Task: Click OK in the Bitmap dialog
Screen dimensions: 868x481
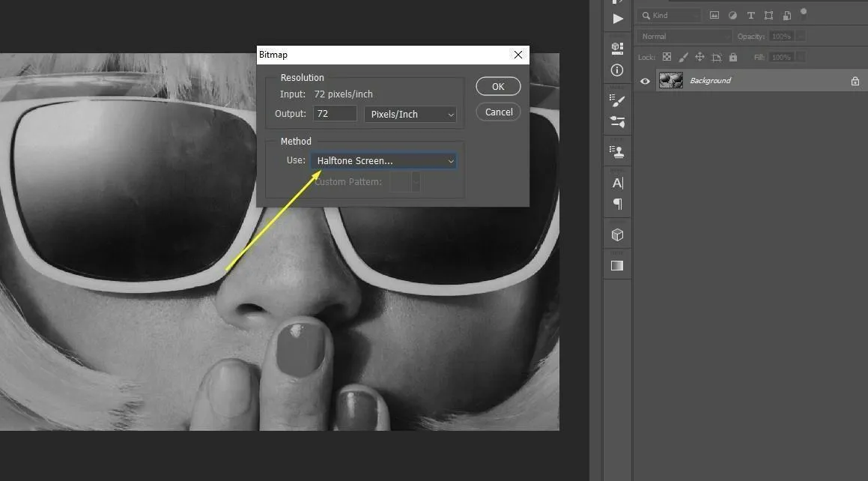Action: click(x=498, y=87)
